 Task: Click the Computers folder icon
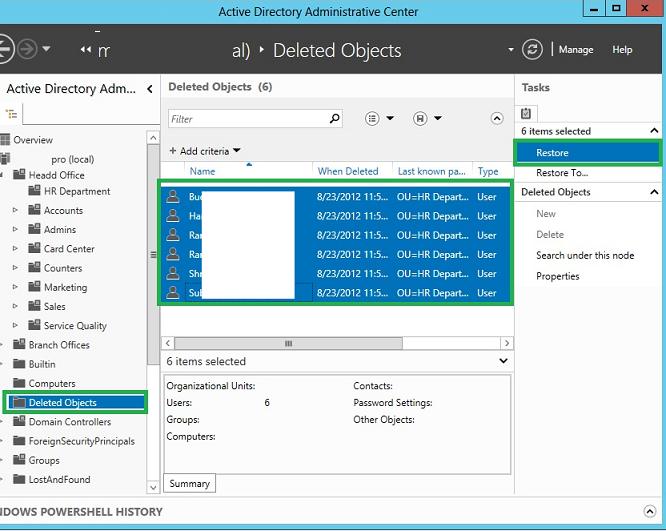[19, 383]
